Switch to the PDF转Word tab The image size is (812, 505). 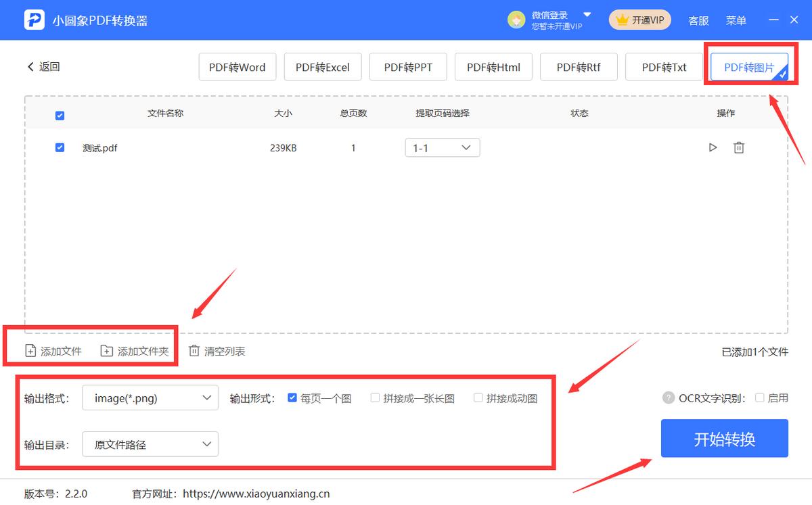tap(238, 66)
